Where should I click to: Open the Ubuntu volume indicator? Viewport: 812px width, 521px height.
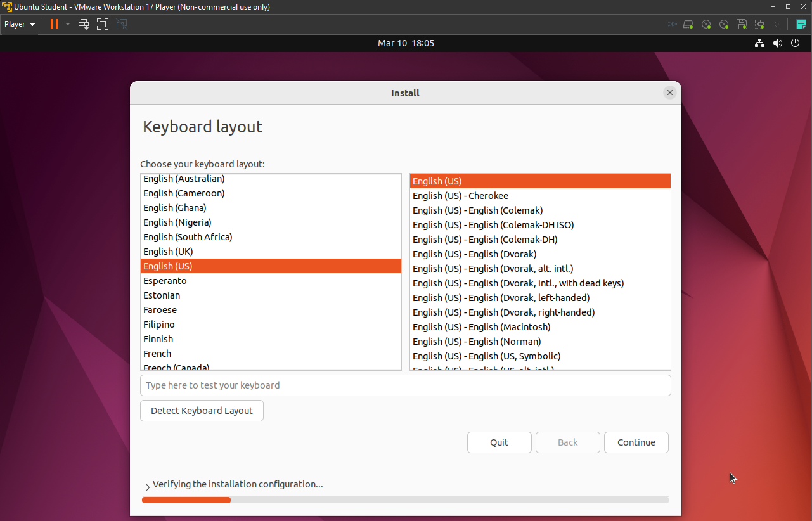click(x=777, y=43)
